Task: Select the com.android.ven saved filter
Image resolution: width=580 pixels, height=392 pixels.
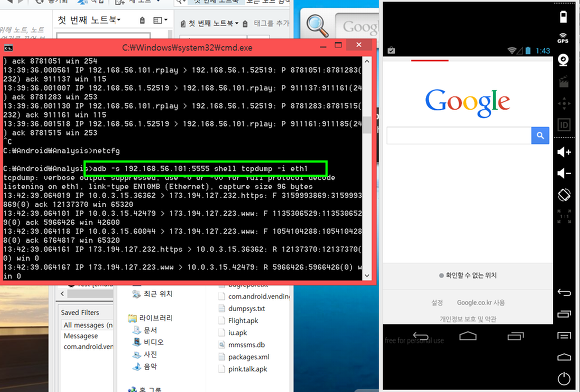Action: (x=88, y=347)
